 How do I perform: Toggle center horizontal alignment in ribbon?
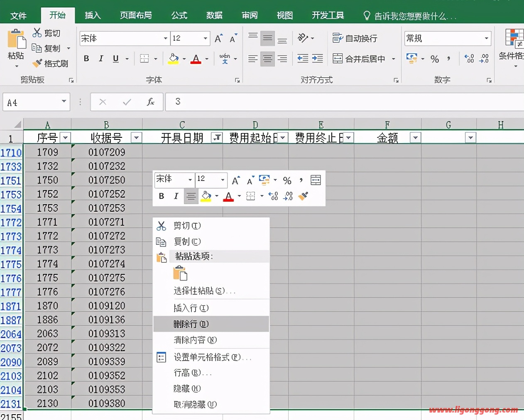click(x=267, y=59)
